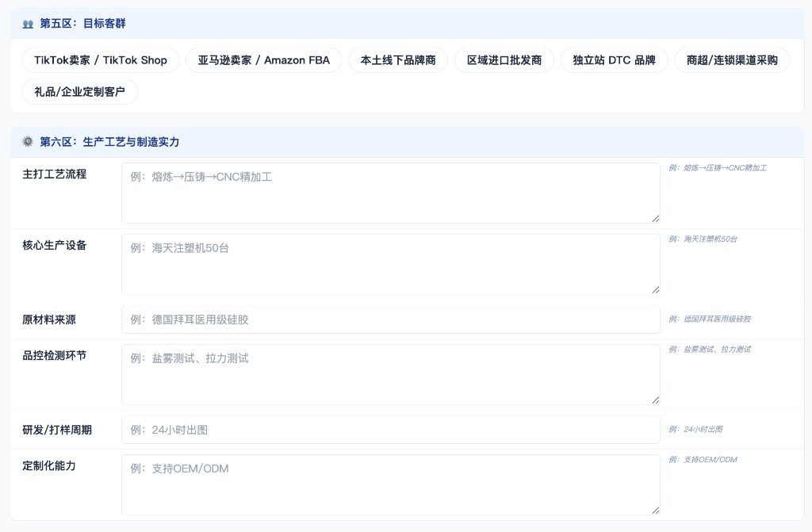Click the resize handle of 主打工艺流程 box
This screenshot has height=532, width=812.
tap(655, 219)
